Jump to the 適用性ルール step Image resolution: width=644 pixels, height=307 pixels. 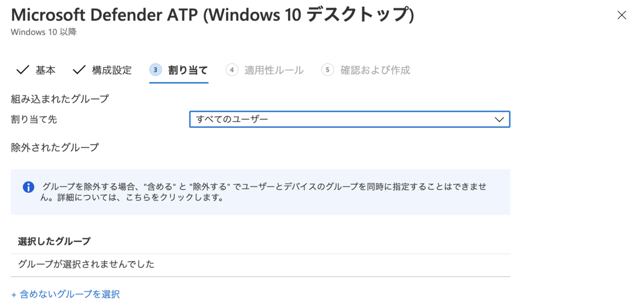[265, 70]
